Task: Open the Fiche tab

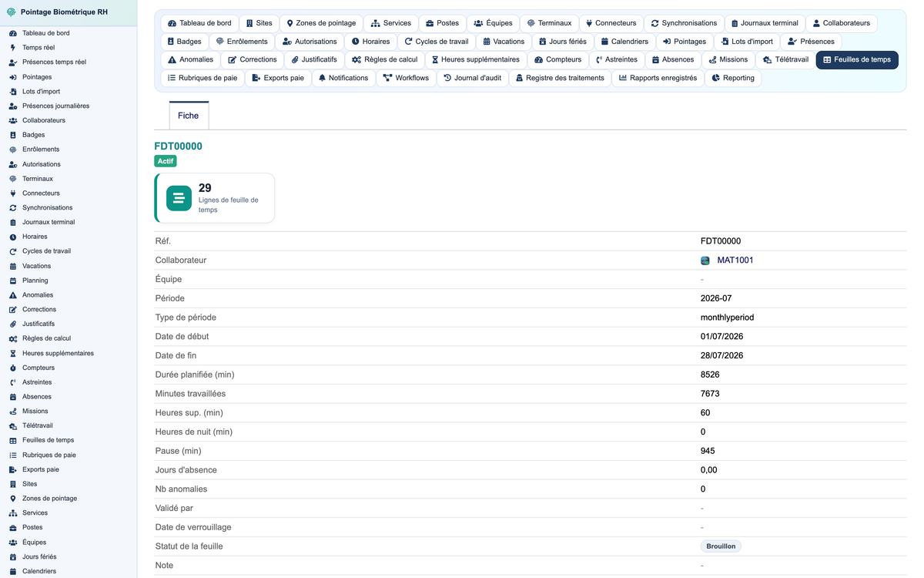Action: tap(189, 116)
